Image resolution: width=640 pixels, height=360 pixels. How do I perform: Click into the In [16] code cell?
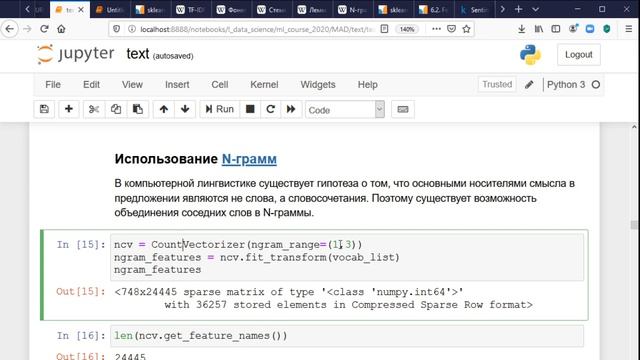point(347,336)
